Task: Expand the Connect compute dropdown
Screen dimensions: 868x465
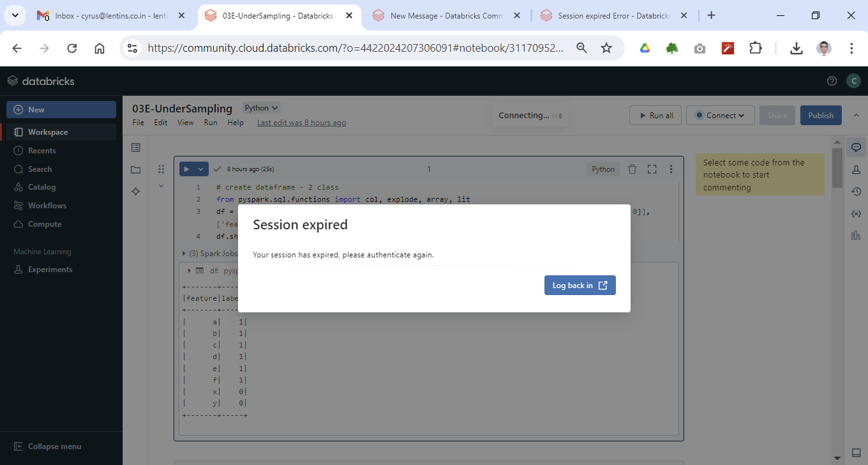Action: (x=721, y=116)
